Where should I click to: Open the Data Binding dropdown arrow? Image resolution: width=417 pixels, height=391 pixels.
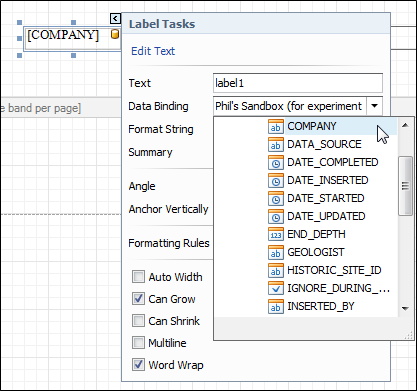point(374,106)
